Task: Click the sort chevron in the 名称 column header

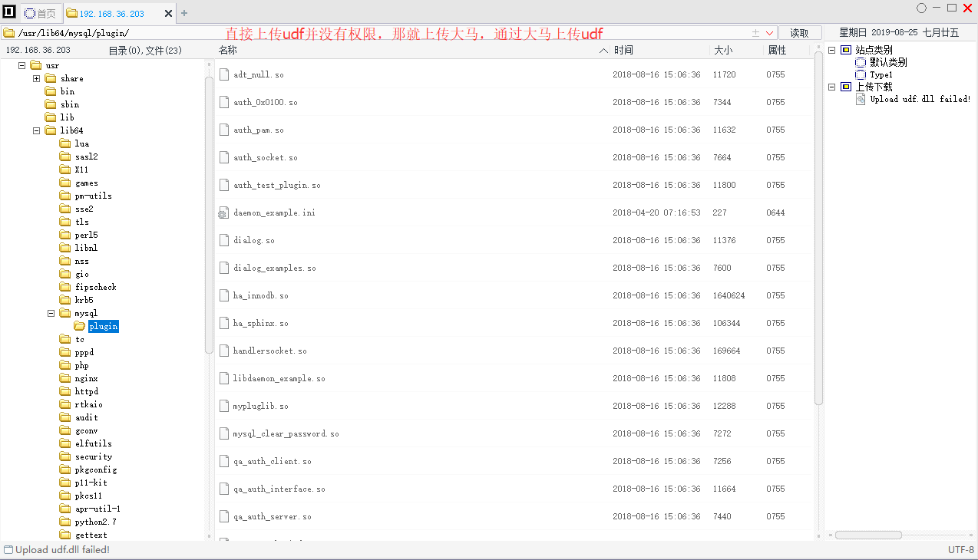Action: 603,51
